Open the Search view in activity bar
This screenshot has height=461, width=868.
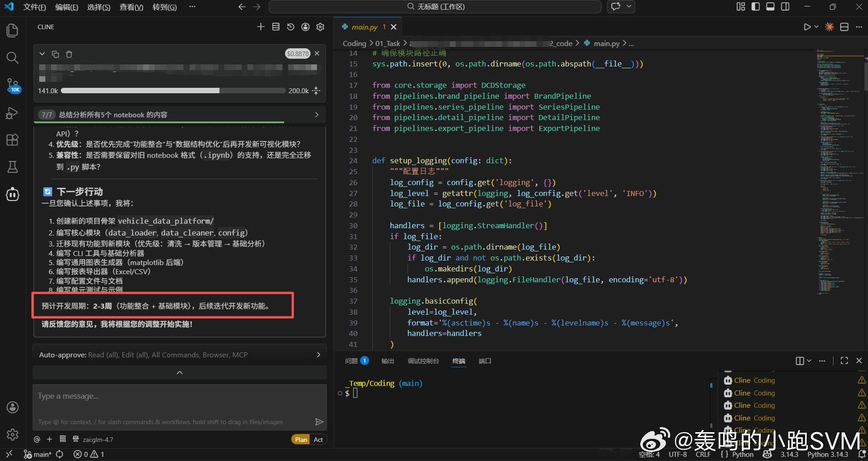click(x=12, y=58)
